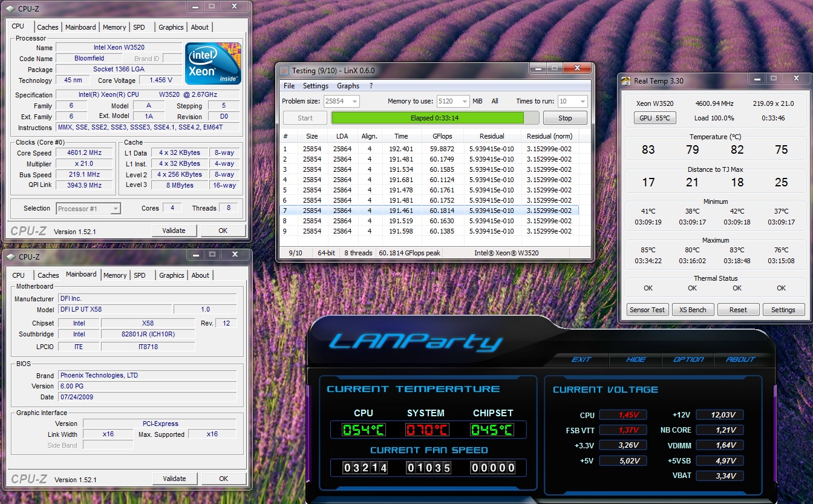
Task: Click the DFI LP UT X58 model field
Action: [114, 310]
